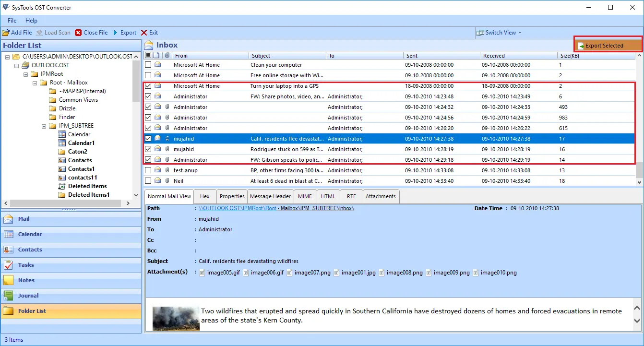Click the Close File red icon

click(78, 33)
